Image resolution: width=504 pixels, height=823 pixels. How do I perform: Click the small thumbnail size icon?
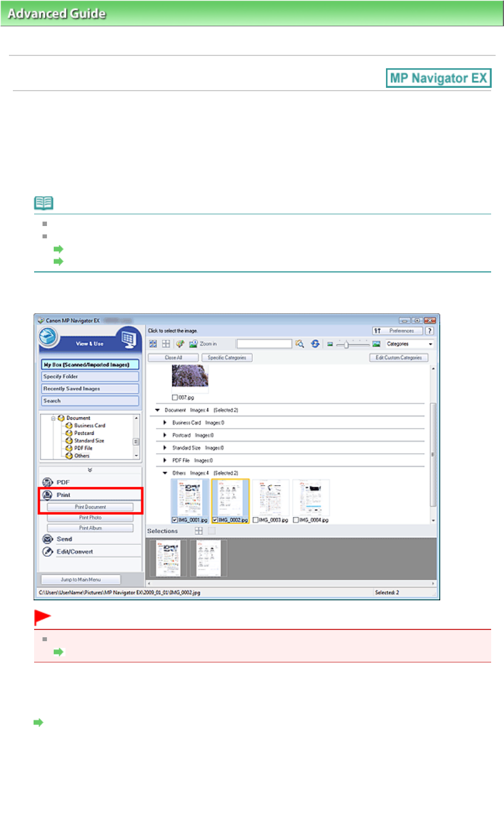coord(330,344)
